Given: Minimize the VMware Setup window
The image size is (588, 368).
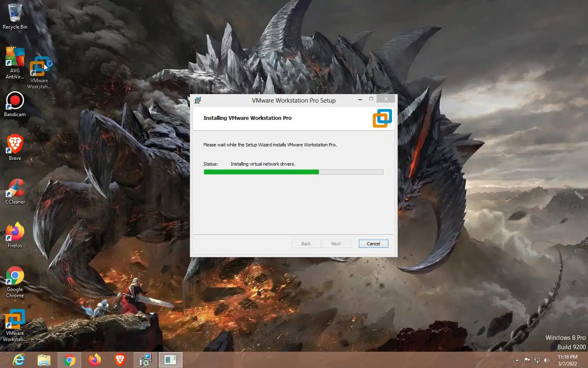Looking at the screenshot, I should click(x=360, y=99).
